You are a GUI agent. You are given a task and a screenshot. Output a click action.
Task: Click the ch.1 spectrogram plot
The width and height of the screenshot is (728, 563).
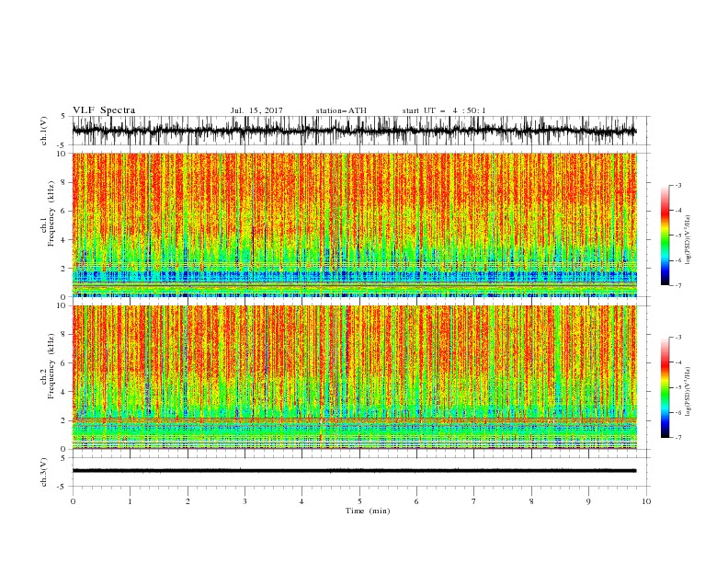tap(355, 224)
